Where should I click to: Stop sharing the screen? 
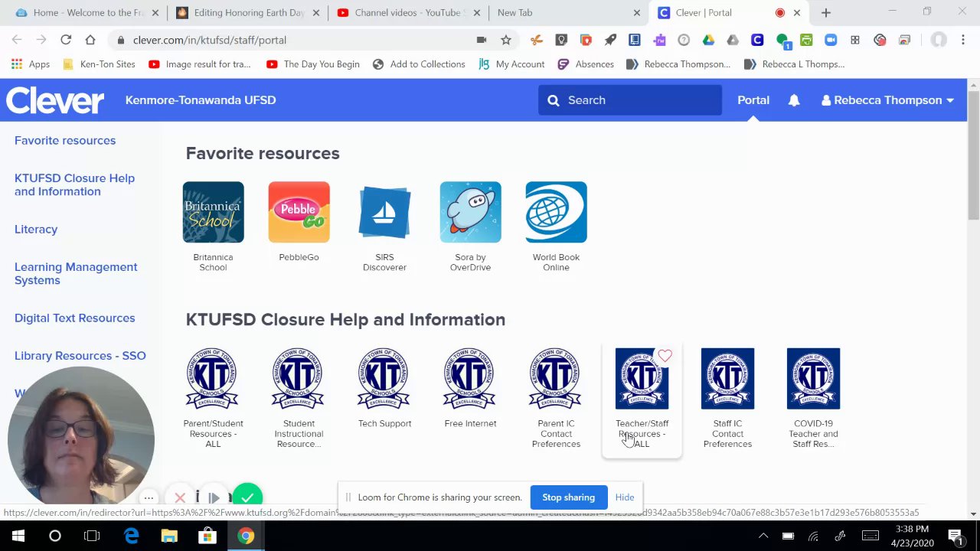click(x=568, y=497)
